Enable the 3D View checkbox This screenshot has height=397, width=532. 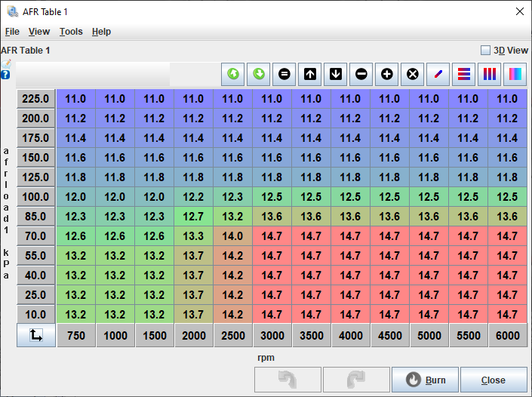click(x=486, y=51)
